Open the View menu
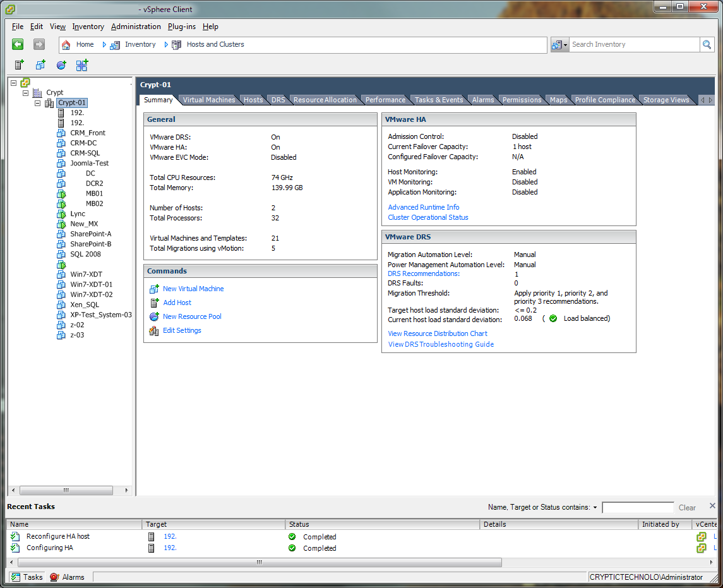 [57, 27]
